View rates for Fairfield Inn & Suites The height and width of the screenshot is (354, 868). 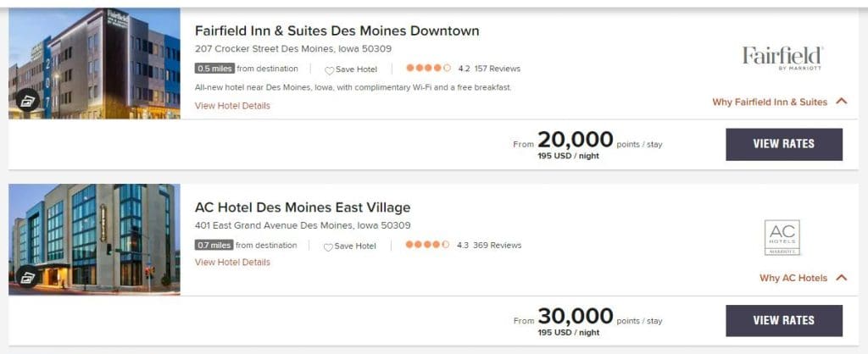784,144
